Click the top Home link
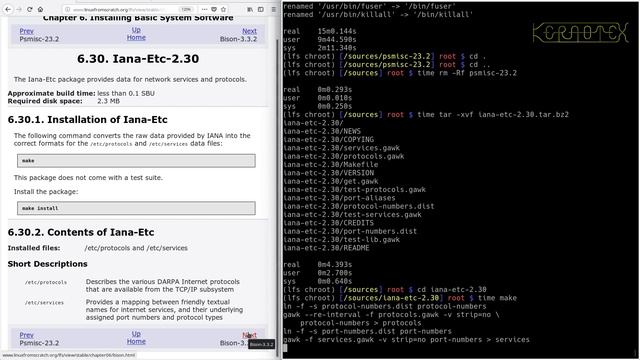The height and width of the screenshot is (360, 640). (x=136, y=37)
